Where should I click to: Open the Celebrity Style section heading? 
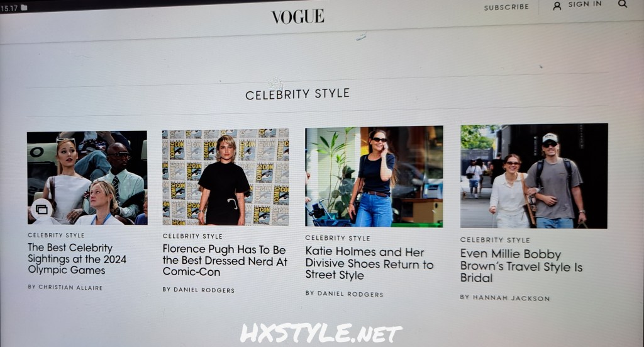[x=297, y=94]
